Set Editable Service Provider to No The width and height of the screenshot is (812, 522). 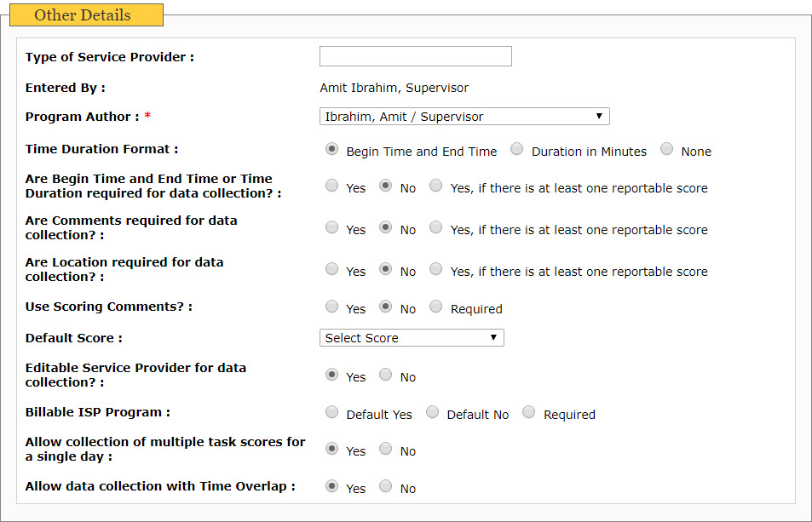point(386,375)
